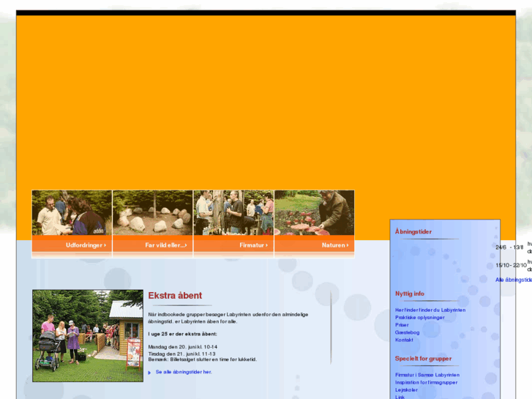The height and width of the screenshot is (399, 532).
Task: Click the stones photo above Far vild eller
Action: click(x=153, y=212)
